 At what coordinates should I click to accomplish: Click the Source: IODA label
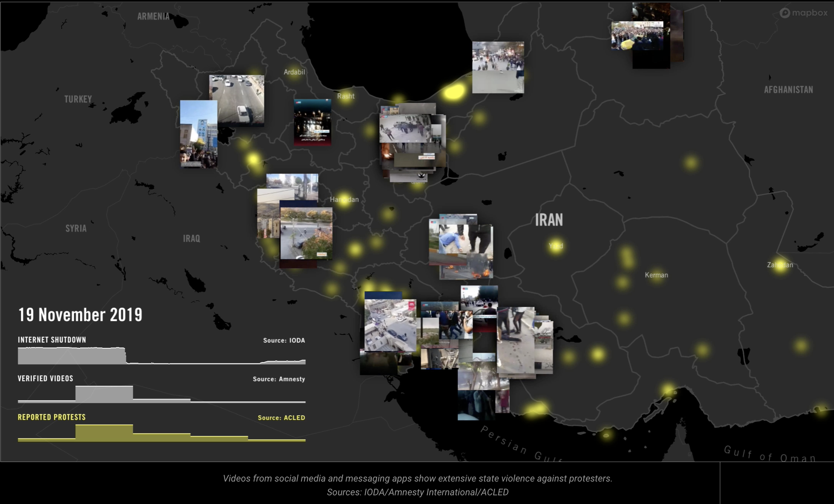pyautogui.click(x=284, y=340)
